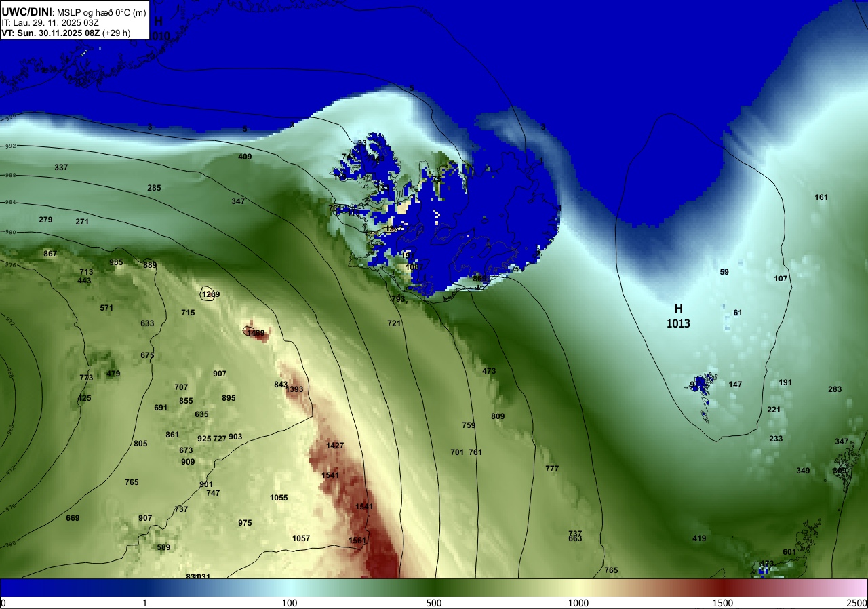The height and width of the screenshot is (609, 868).
Task: Click the 975 height value
Action: [x=245, y=523]
